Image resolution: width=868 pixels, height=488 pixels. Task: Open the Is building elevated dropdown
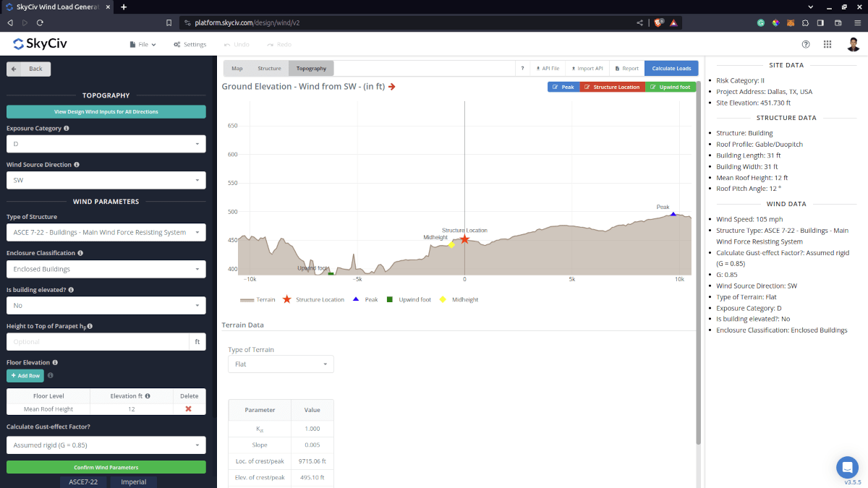(106, 306)
